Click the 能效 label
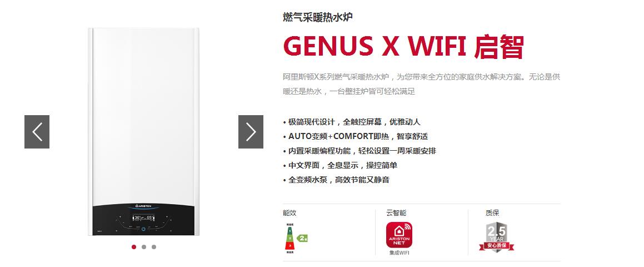Image resolution: width=644 pixels, height=267 pixels. coord(289,213)
